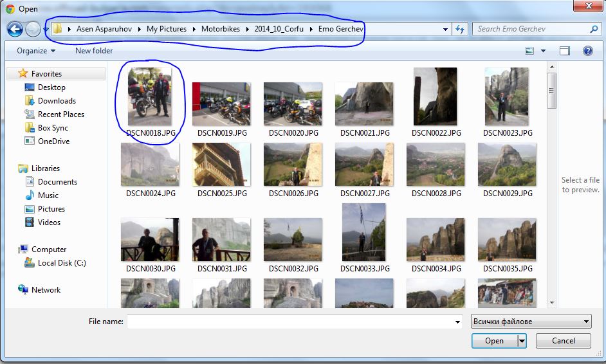606x364 pixels.
Task: Close the Open dialog
Action: (589, 6)
